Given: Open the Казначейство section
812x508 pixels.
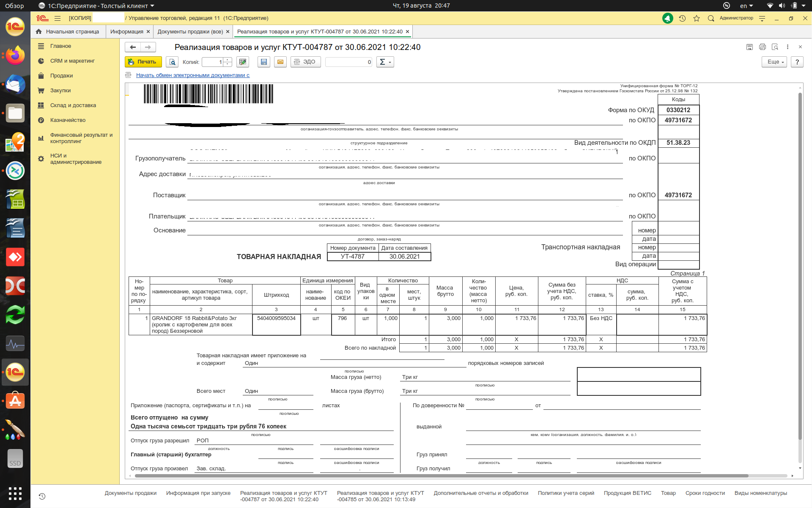Looking at the screenshot, I should [x=68, y=120].
